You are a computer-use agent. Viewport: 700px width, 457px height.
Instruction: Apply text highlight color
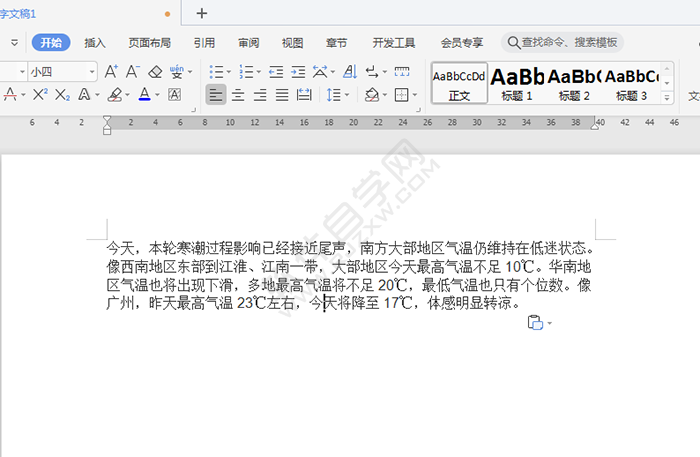coord(115,95)
